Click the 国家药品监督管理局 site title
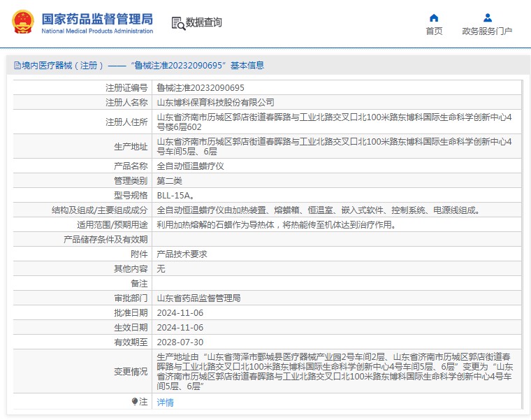The width and height of the screenshot is (531, 420). click(x=97, y=18)
